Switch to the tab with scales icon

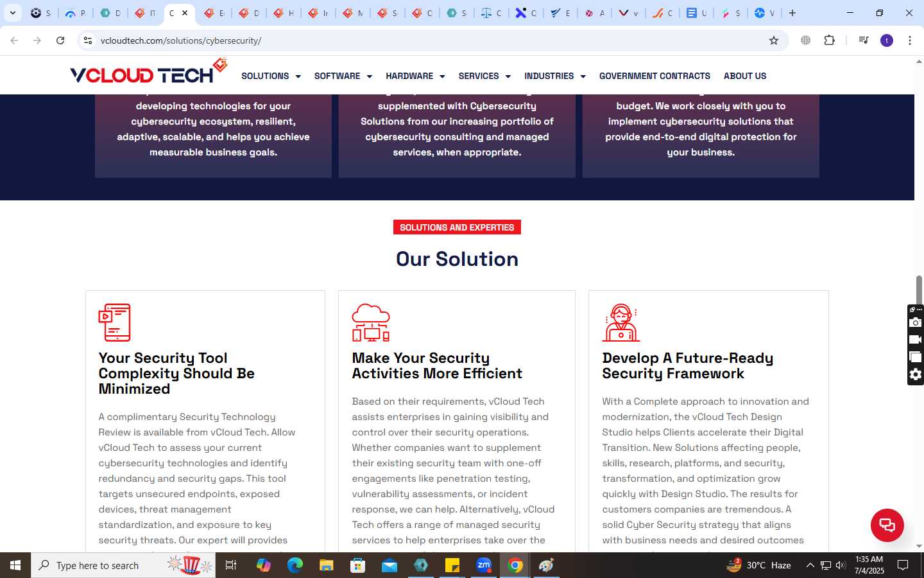(x=491, y=13)
